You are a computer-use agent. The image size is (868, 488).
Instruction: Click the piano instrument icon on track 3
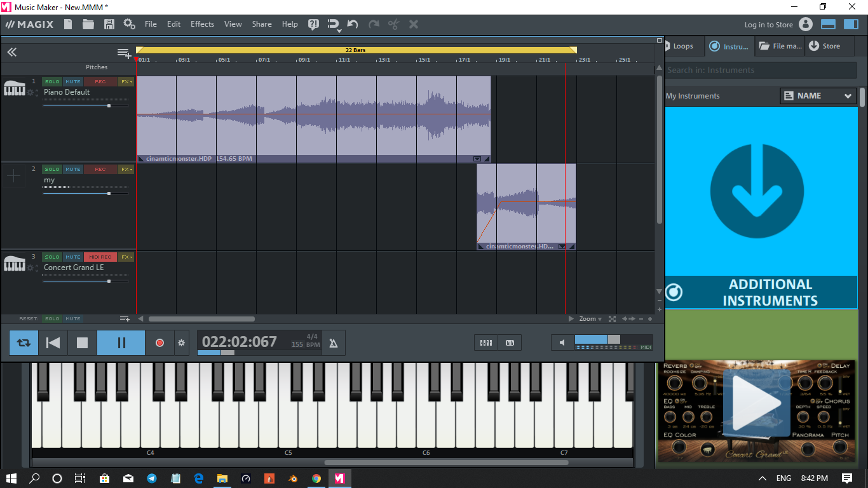(14, 264)
